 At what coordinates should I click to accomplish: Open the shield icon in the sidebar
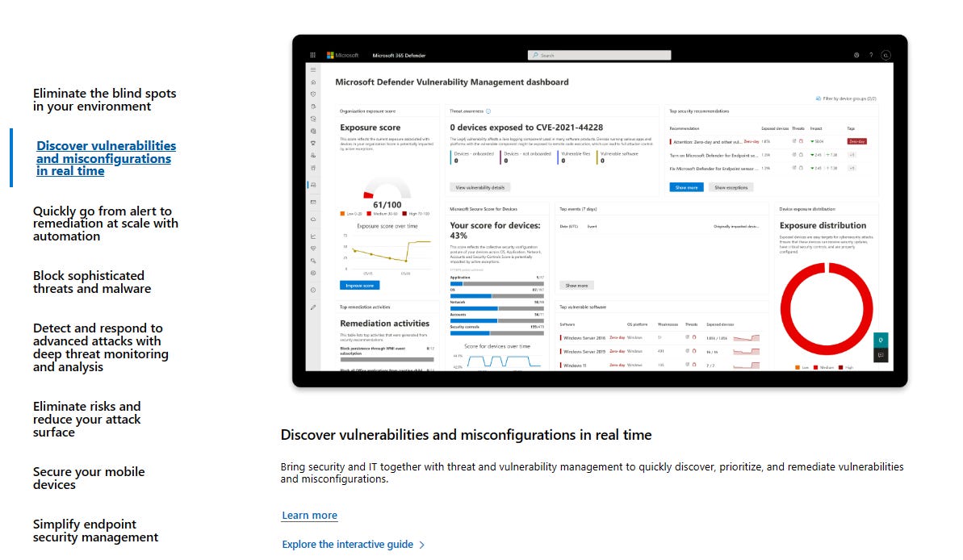click(313, 94)
